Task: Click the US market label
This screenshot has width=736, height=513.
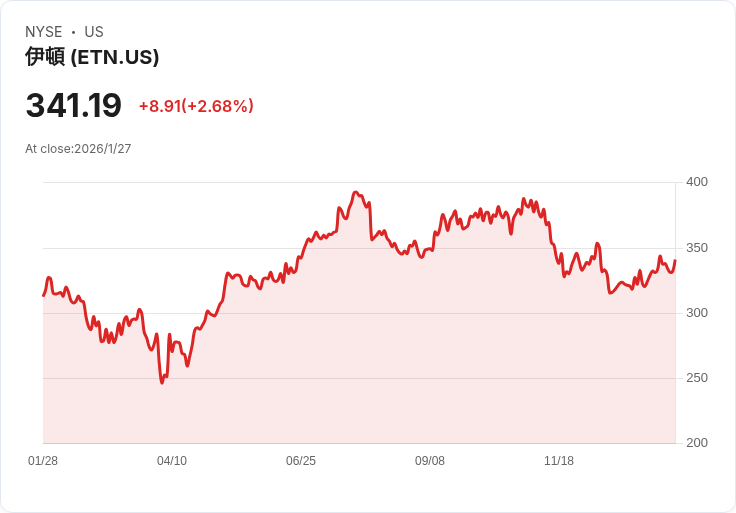Action: click(94, 32)
